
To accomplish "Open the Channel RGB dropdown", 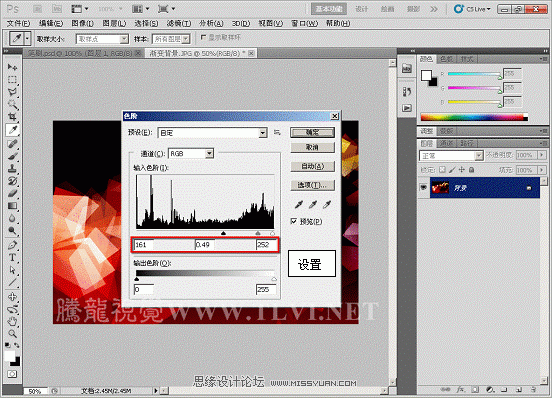I will tap(191, 154).
